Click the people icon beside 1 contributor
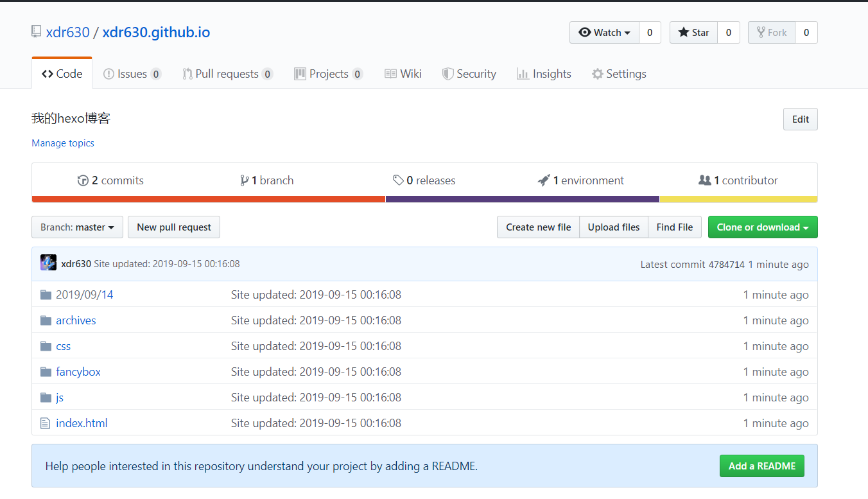Viewport: 868px width, 499px height. (x=705, y=180)
